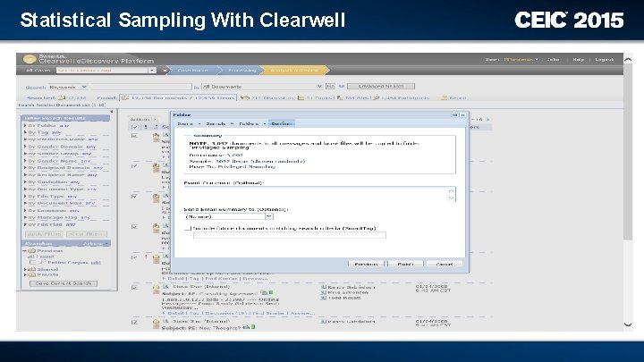Enable Include future documents matching search criteria

click(x=188, y=228)
